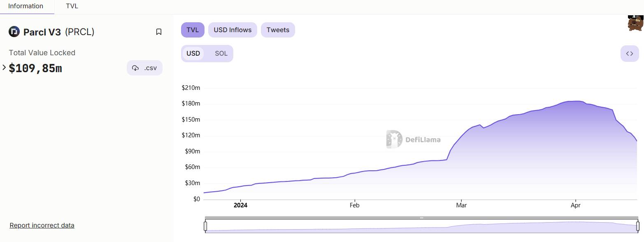Click the llama avatar image
Viewport: 644px width, 242px height.
tap(635, 23)
